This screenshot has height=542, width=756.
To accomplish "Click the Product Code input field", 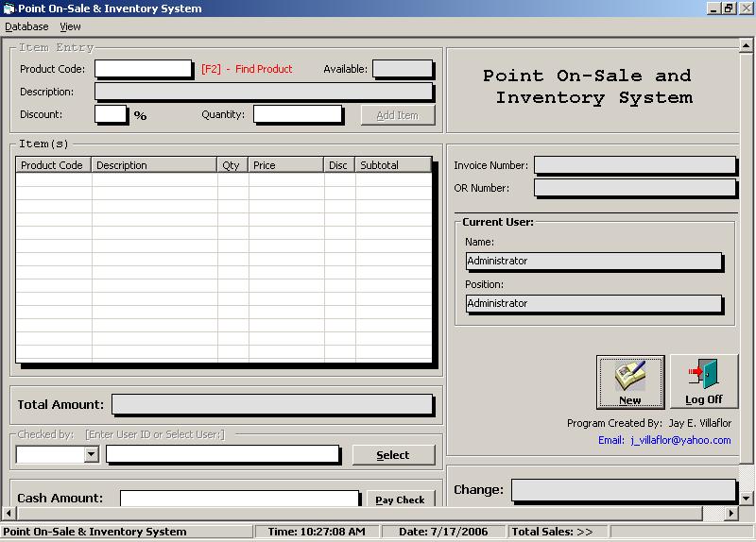I will click(x=143, y=69).
